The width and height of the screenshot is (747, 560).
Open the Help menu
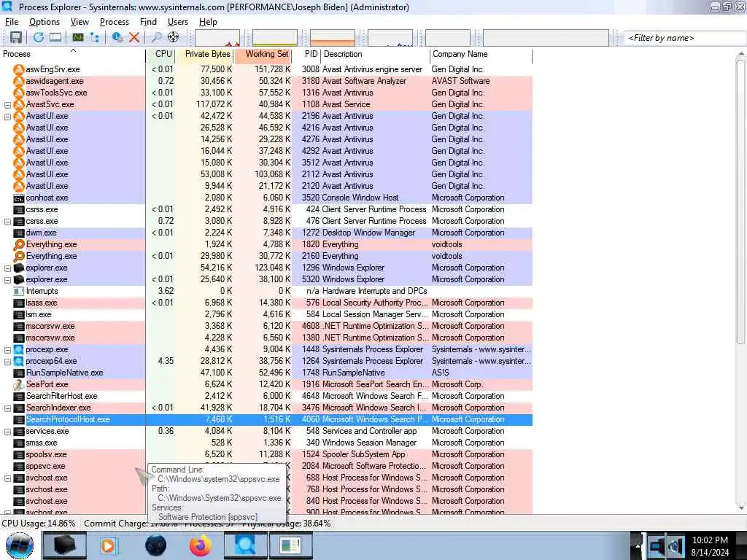tap(208, 22)
